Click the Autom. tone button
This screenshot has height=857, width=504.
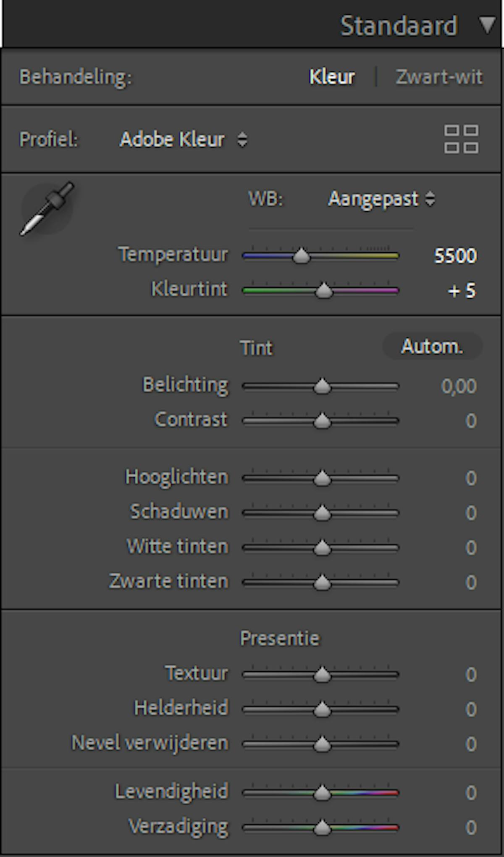click(432, 347)
